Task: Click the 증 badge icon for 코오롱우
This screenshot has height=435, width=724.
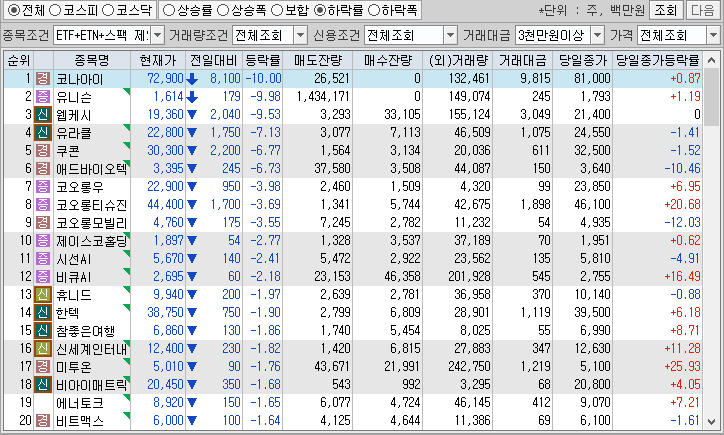Action: (x=43, y=187)
